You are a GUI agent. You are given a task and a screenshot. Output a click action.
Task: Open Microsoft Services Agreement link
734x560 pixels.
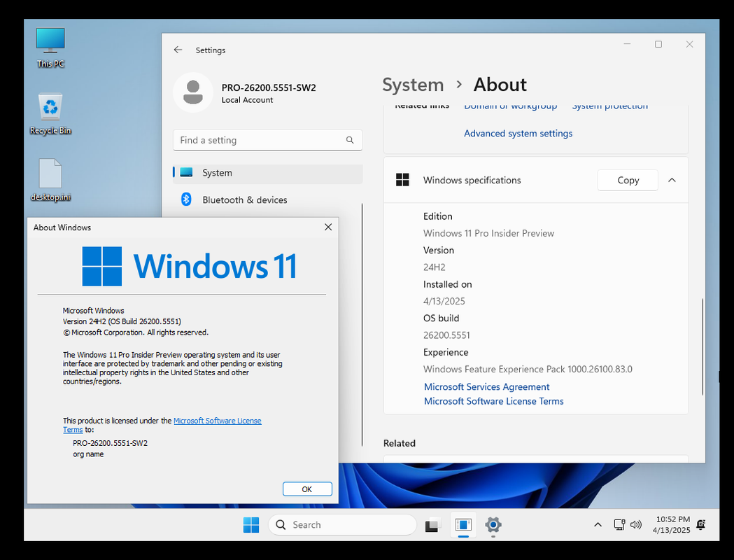pos(486,387)
